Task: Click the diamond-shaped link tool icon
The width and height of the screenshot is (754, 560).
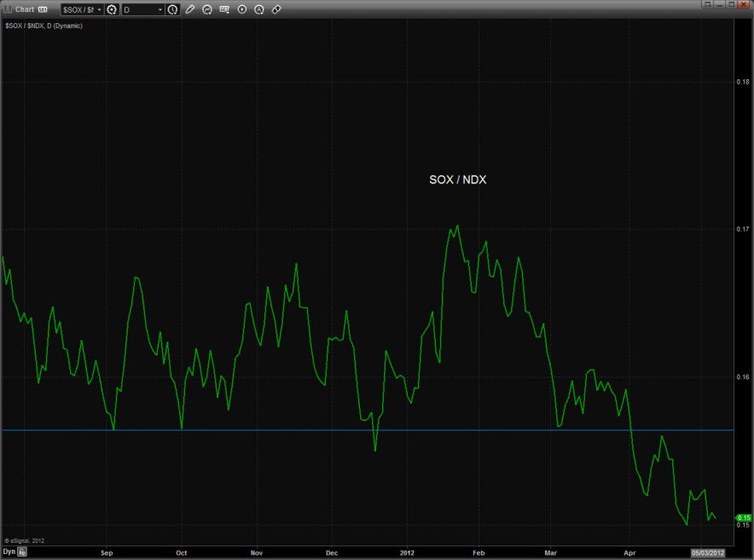Action: pos(276,9)
